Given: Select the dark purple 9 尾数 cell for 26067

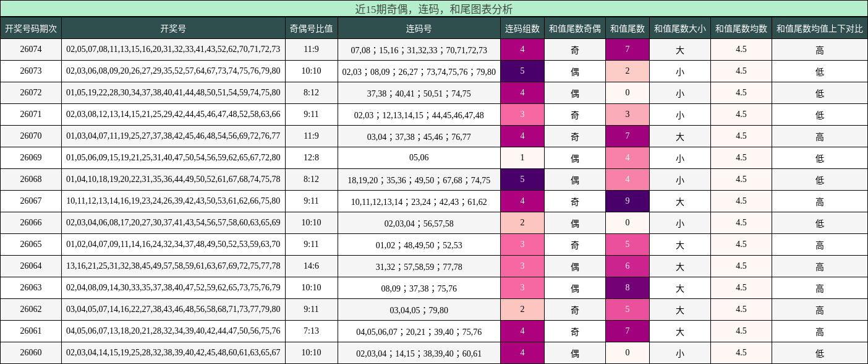Looking at the screenshot, I should [628, 201].
